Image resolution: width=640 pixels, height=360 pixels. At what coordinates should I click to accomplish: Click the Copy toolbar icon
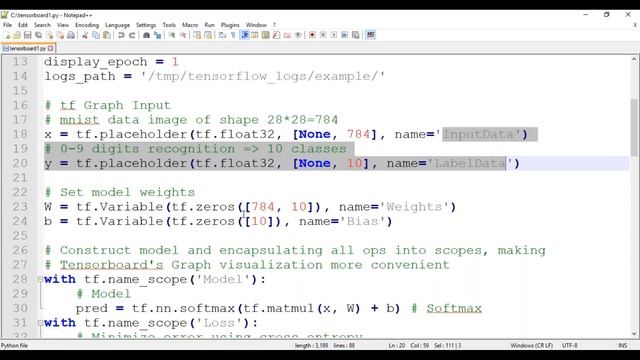point(96,35)
